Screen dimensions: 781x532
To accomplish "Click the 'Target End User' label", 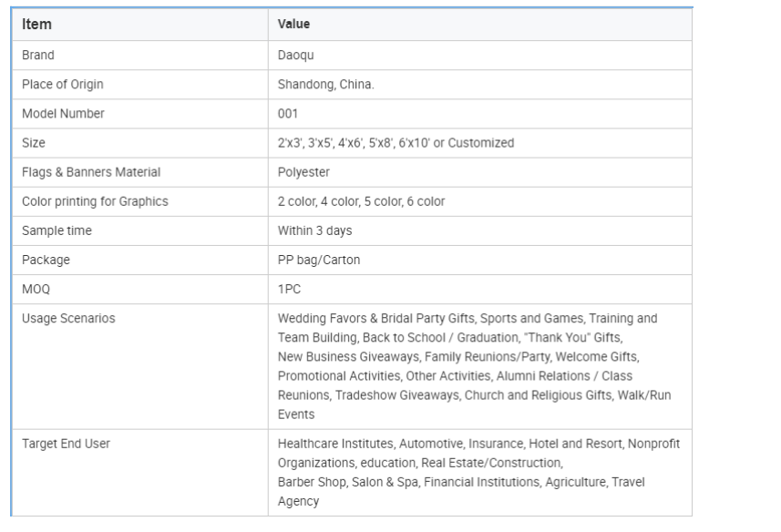I will (x=66, y=444).
